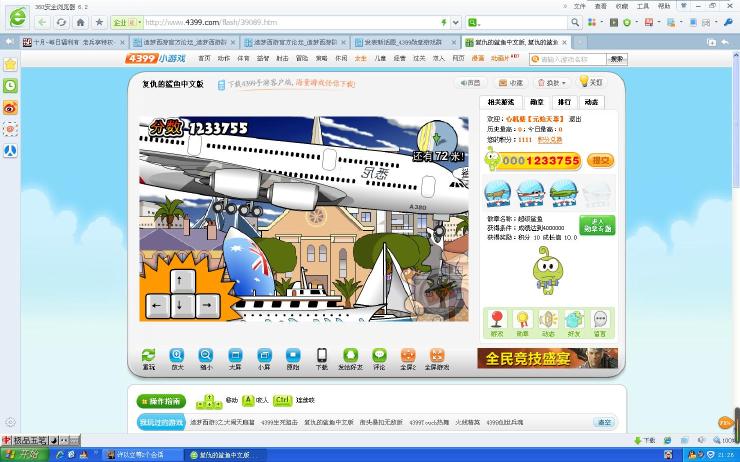Click the 退出 logout link

575,119
